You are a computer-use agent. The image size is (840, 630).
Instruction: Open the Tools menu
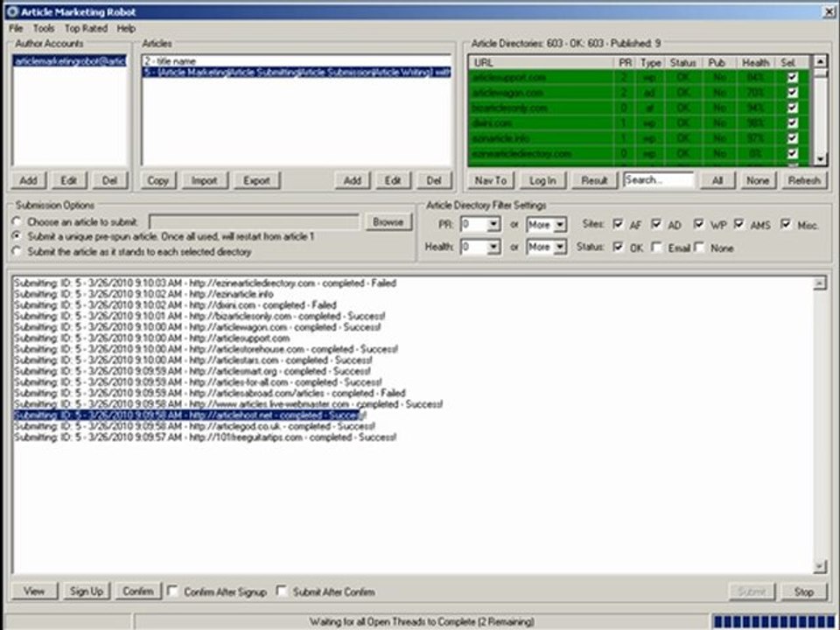pos(44,28)
